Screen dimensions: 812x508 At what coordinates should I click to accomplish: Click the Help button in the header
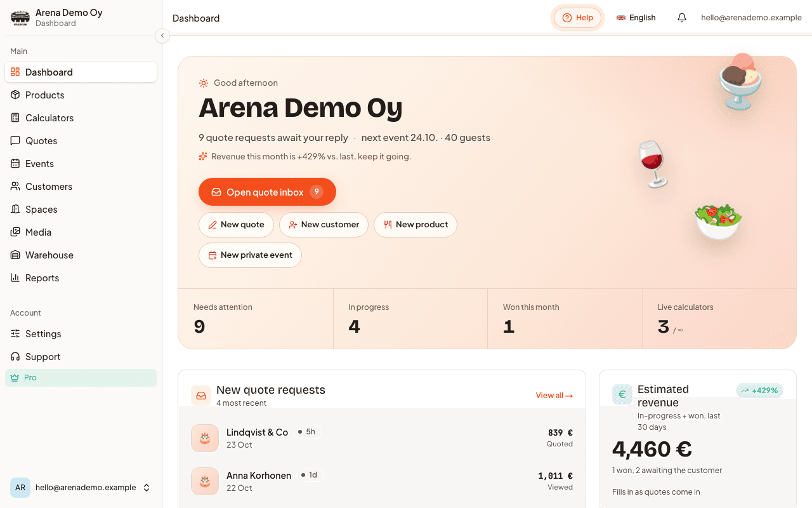(x=577, y=18)
